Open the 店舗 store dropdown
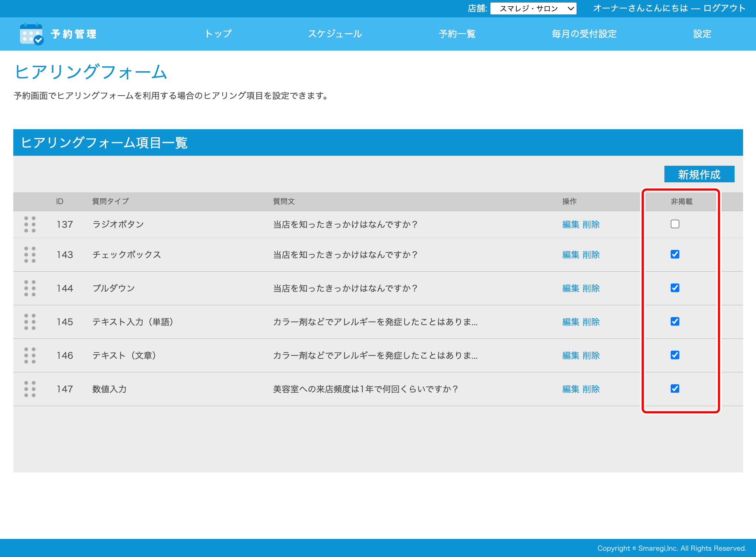756x557 pixels. pyautogui.click(x=533, y=8)
